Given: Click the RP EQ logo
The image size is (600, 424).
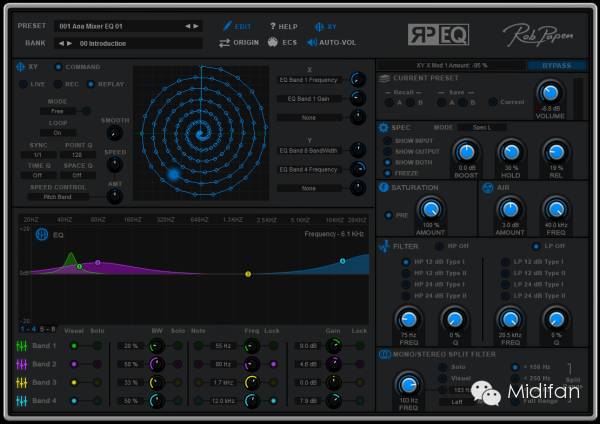Looking at the screenshot, I should point(438,34).
